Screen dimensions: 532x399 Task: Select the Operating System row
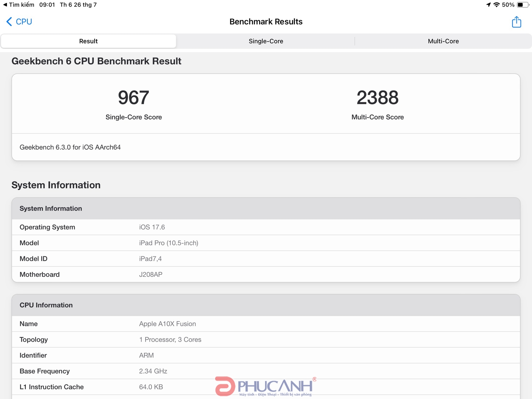266,227
